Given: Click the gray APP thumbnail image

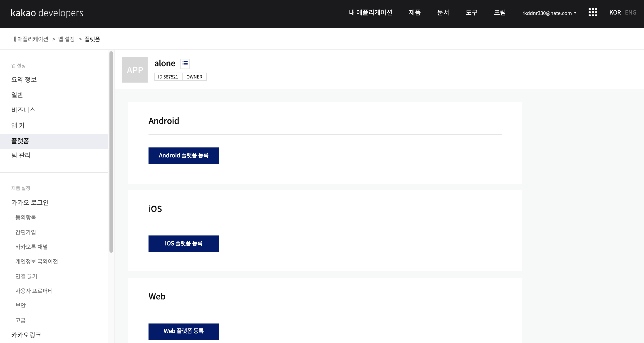Looking at the screenshot, I should 134,70.
